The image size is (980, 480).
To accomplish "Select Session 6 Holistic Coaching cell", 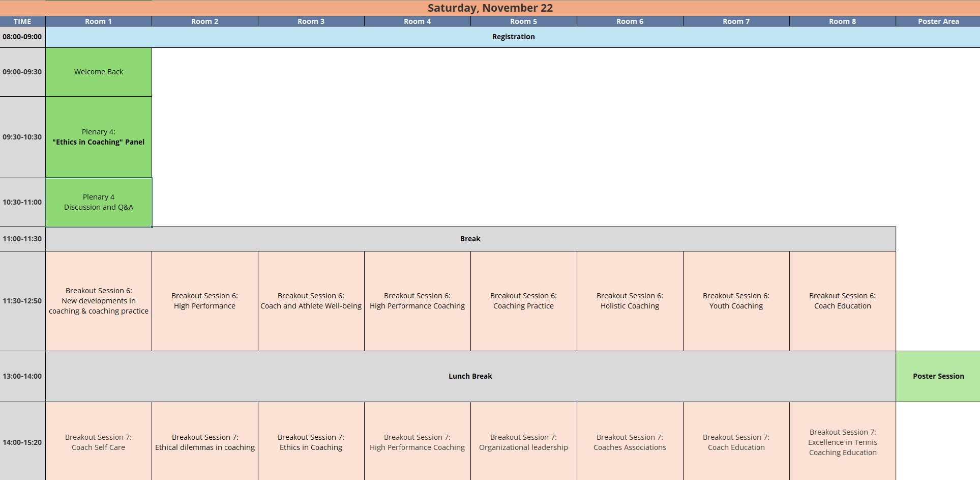I will [x=630, y=301].
